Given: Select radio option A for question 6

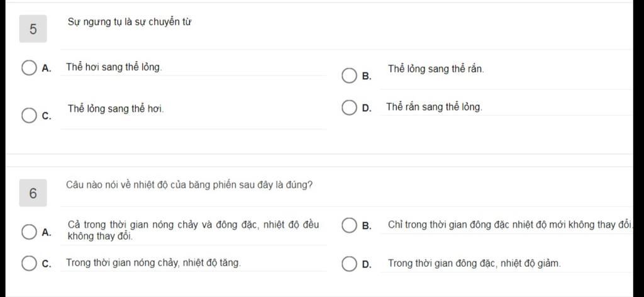Looking at the screenshot, I should pyautogui.click(x=28, y=232).
